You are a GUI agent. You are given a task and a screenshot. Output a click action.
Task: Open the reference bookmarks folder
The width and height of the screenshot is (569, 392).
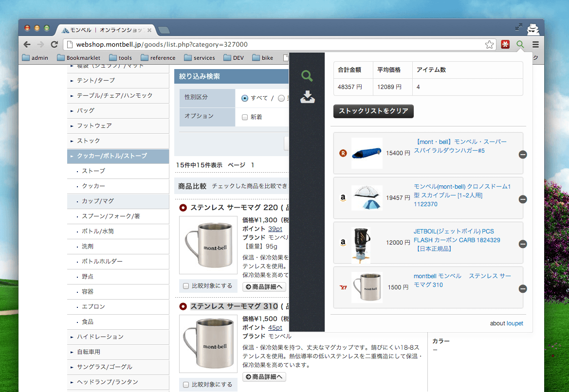point(158,58)
